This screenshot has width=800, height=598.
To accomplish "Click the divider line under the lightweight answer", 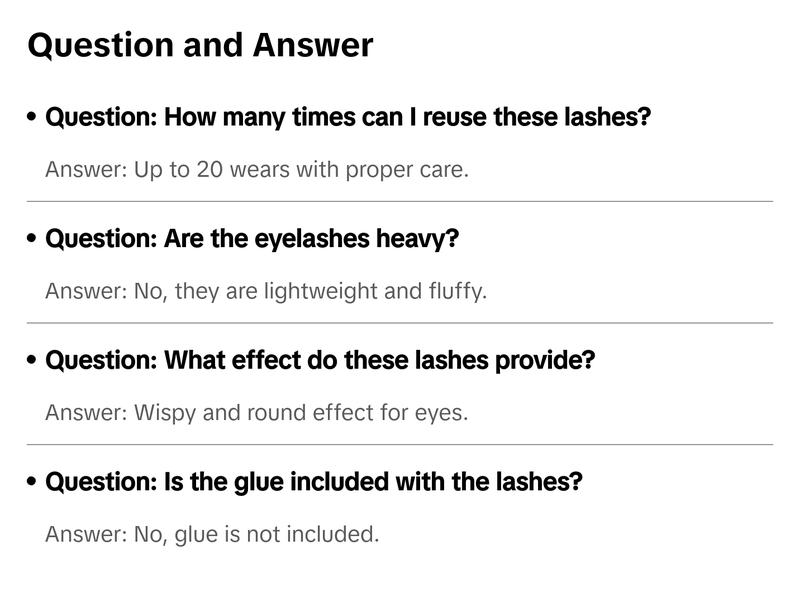I will pos(400,323).
